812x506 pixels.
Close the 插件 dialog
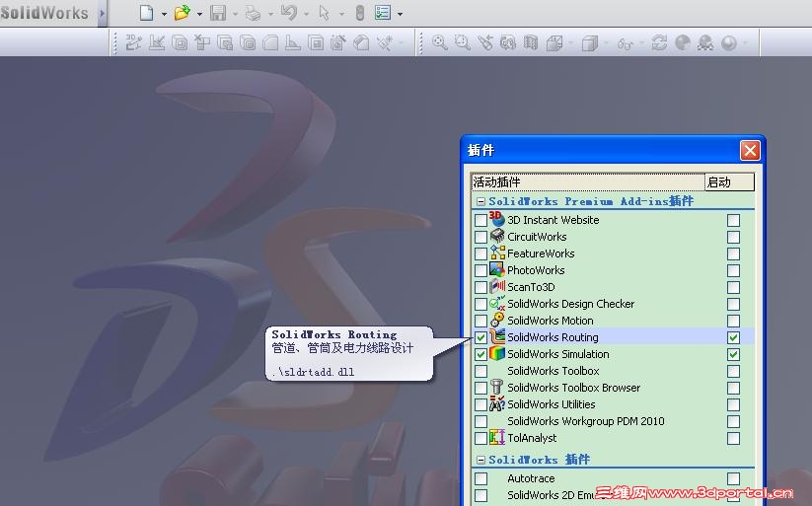click(750, 151)
